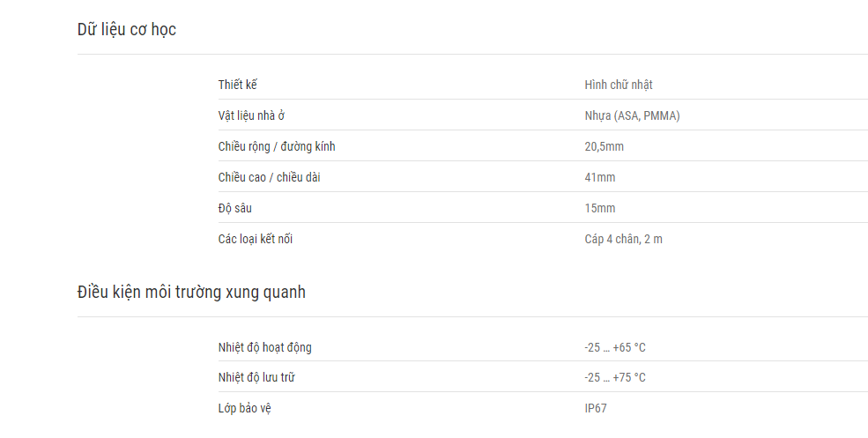Select the 'Độ sâu' row label
Viewport: 868px width, 438px height.
234,208
